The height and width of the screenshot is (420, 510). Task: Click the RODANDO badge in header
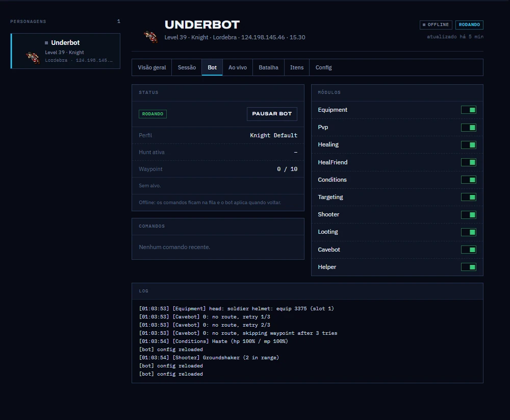coord(469,24)
